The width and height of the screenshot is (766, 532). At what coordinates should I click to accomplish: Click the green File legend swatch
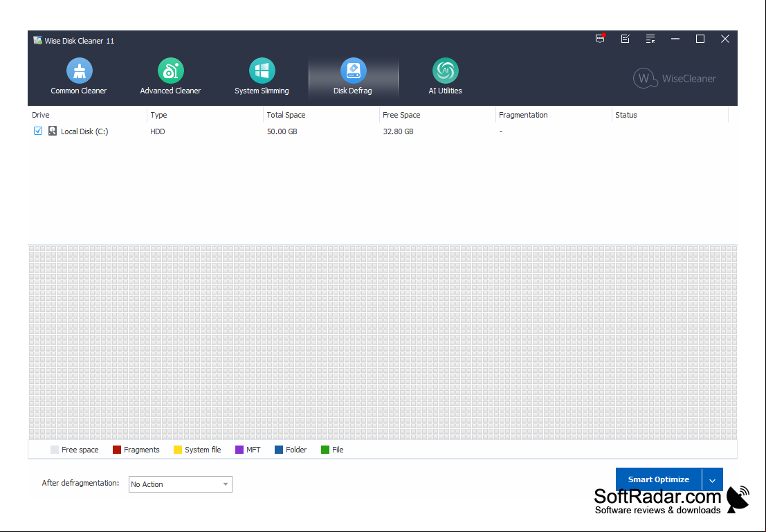click(325, 450)
